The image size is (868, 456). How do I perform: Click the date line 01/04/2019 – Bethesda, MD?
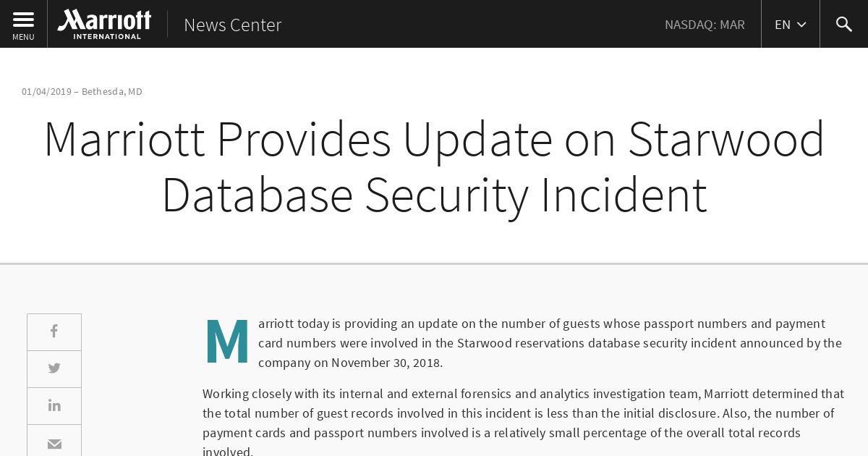[x=82, y=91]
